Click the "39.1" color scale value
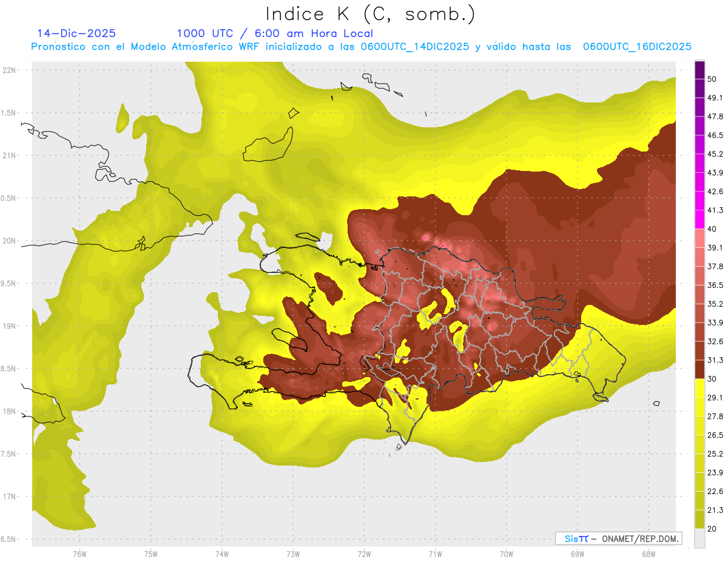This screenshot has height=562, width=728. [716, 247]
